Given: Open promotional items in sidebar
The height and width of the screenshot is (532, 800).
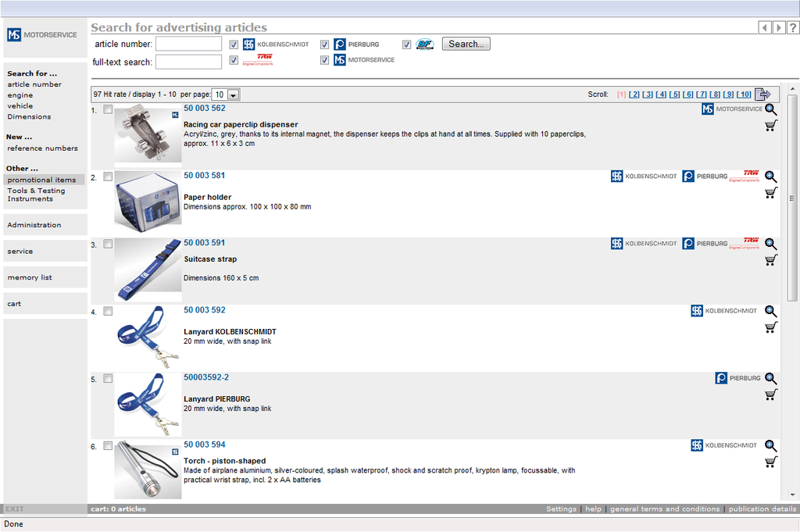Looking at the screenshot, I should click(41, 180).
